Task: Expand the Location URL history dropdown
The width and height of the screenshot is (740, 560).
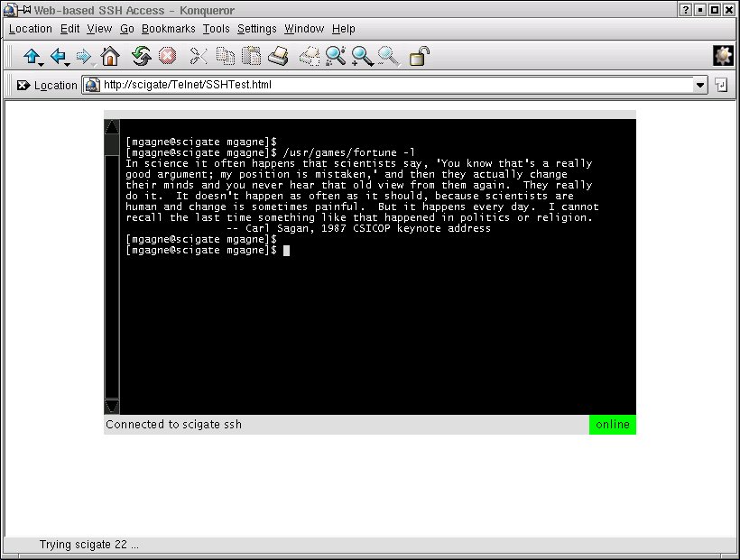Action: (x=700, y=86)
